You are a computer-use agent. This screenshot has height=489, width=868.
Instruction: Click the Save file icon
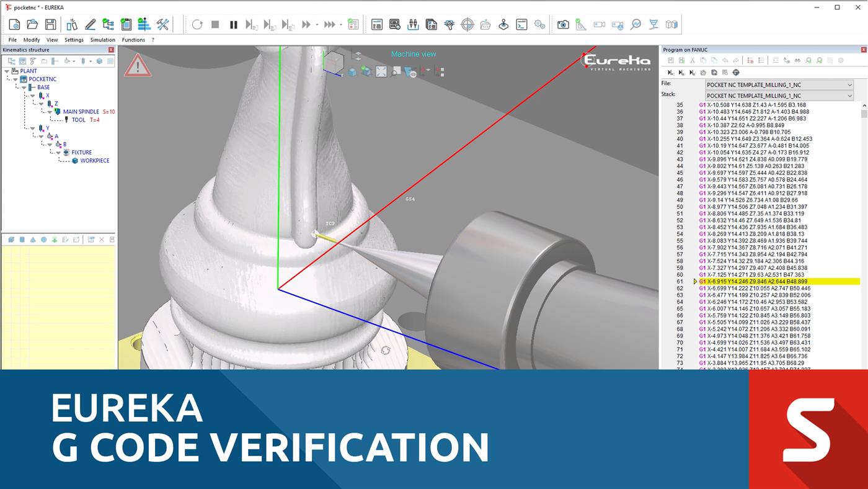pyautogui.click(x=50, y=24)
